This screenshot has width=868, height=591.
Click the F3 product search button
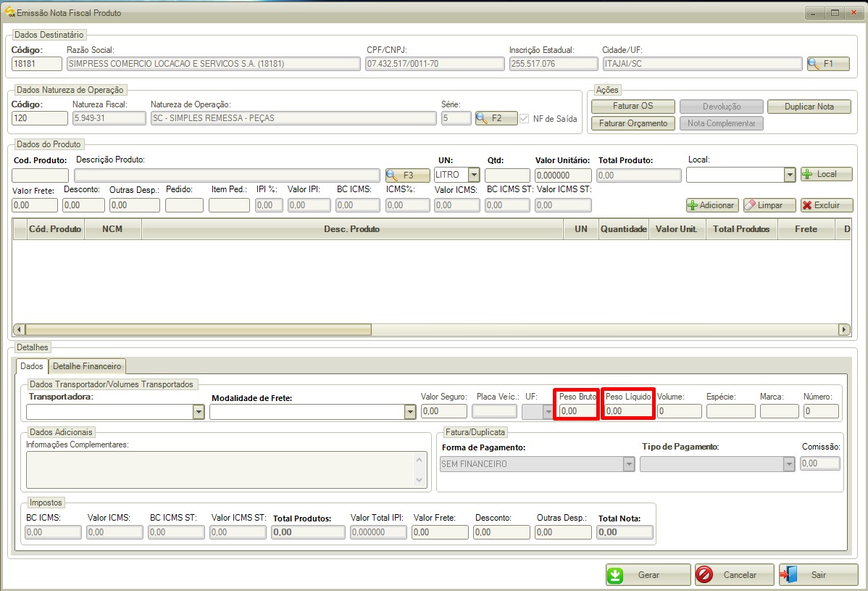(407, 175)
